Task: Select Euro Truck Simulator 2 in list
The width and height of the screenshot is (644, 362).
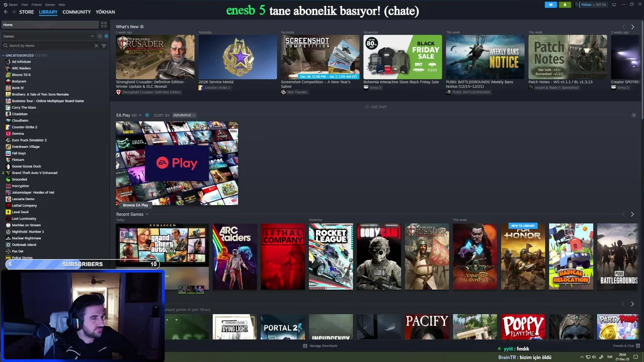Action: click(x=29, y=140)
